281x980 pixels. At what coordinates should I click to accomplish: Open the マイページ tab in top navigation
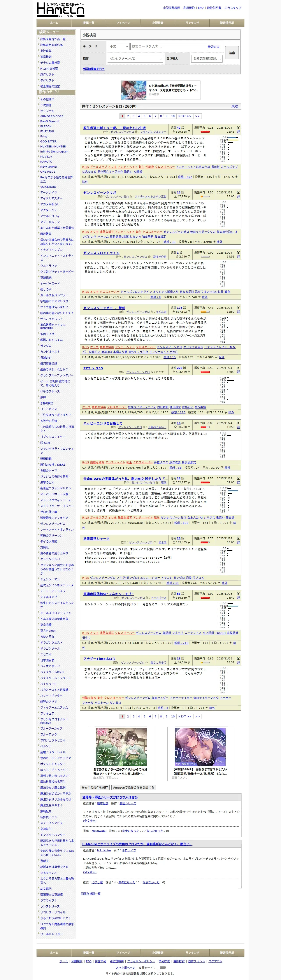pos(123,23)
